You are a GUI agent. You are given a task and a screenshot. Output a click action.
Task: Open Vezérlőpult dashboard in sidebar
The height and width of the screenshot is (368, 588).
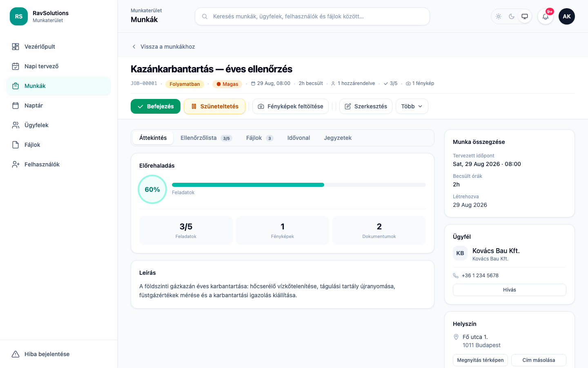click(x=59, y=47)
